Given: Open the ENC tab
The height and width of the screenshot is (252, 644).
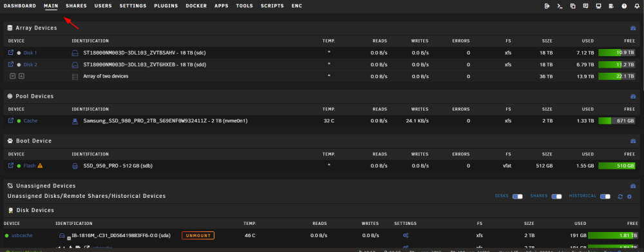Looking at the screenshot, I should [x=297, y=6].
